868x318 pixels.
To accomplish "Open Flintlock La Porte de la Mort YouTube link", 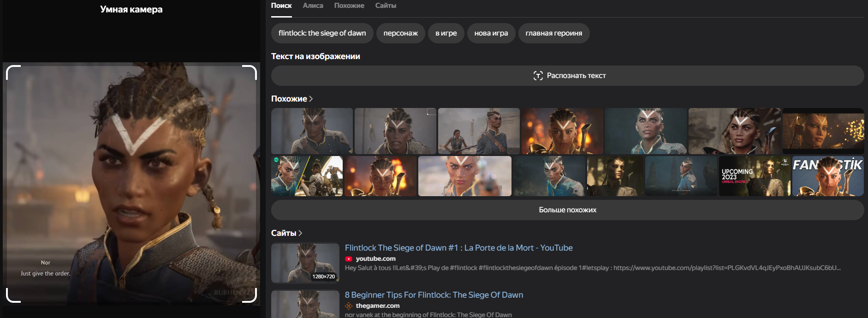I will (459, 248).
